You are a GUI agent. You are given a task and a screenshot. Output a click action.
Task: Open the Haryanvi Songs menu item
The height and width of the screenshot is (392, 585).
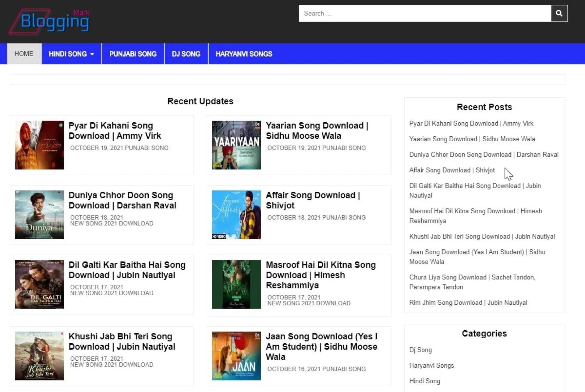tap(244, 54)
